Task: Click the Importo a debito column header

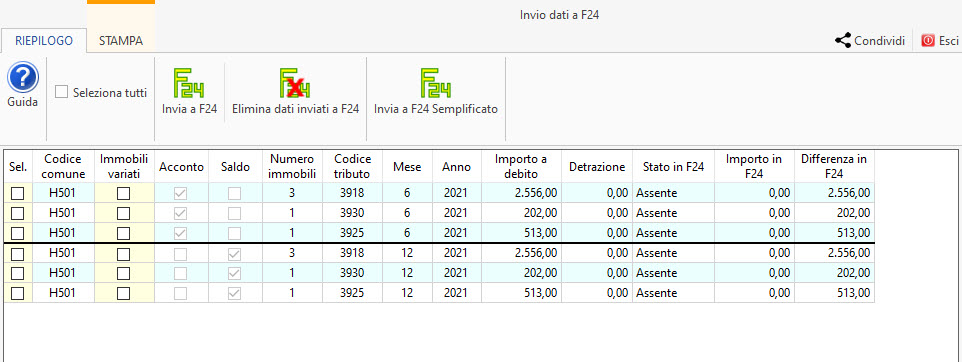Action: [521, 166]
